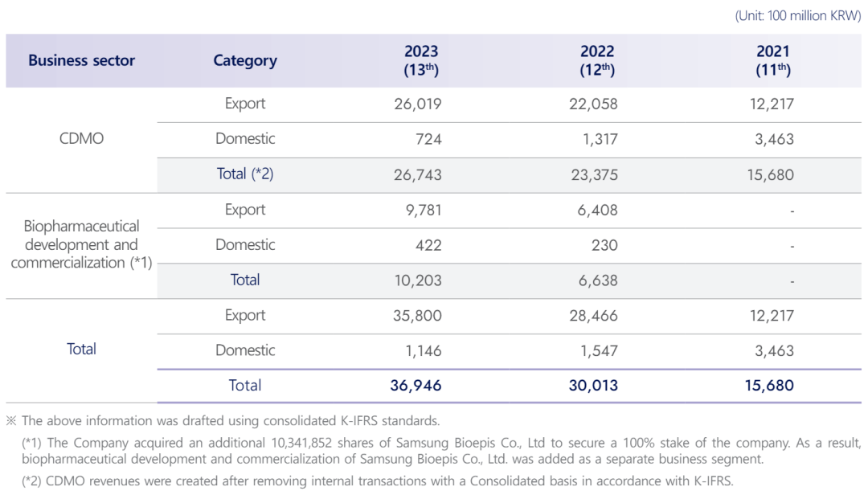Click the Business sector column header
Viewport: 868px width, 495px height.
(81, 61)
